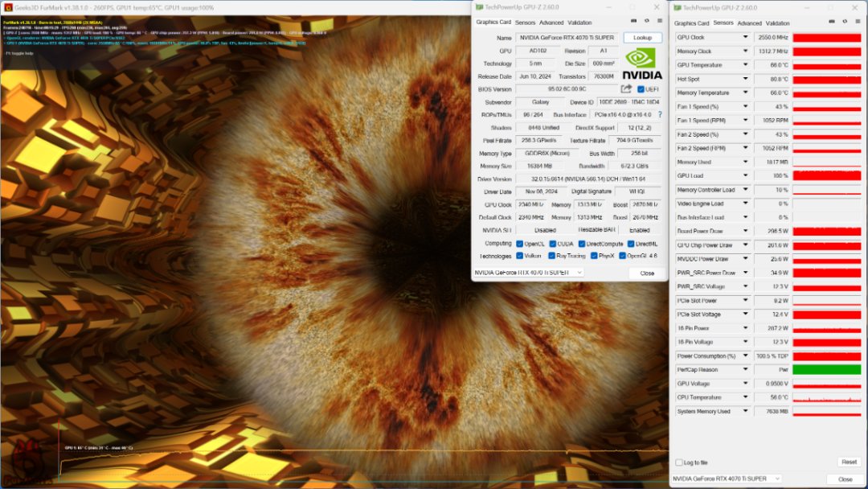Screen dimensions: 868x489
Task: Click the Power Consumption value 100.5 % TDP
Action: 772,355
